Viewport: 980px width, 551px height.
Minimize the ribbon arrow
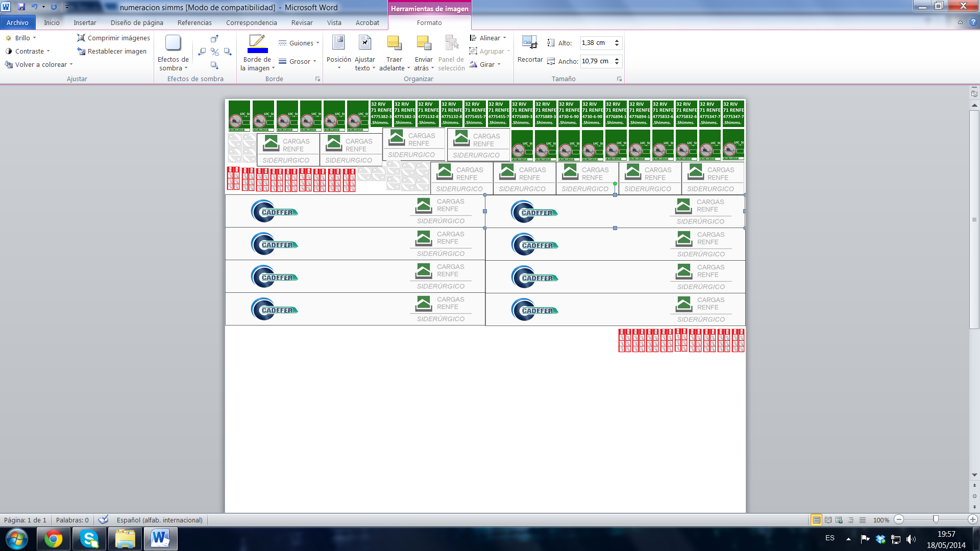tap(960, 22)
